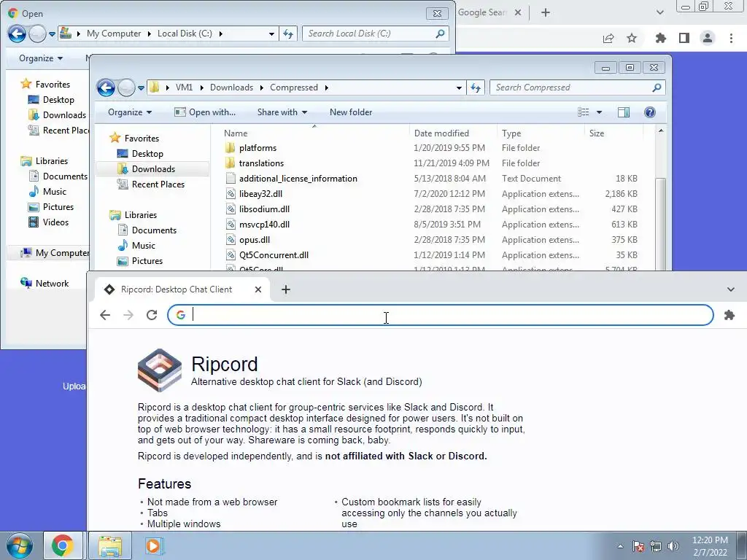This screenshot has height=560, width=747.
Task: Change view icon in Compressed window
Action: [584, 112]
